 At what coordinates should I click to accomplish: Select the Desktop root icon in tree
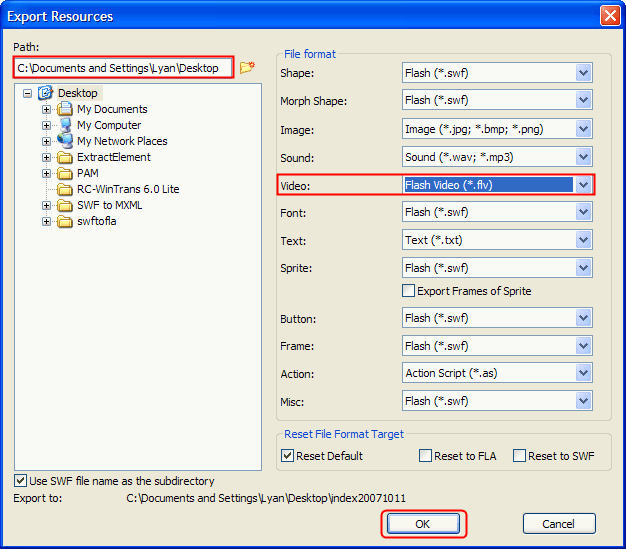click(45, 93)
